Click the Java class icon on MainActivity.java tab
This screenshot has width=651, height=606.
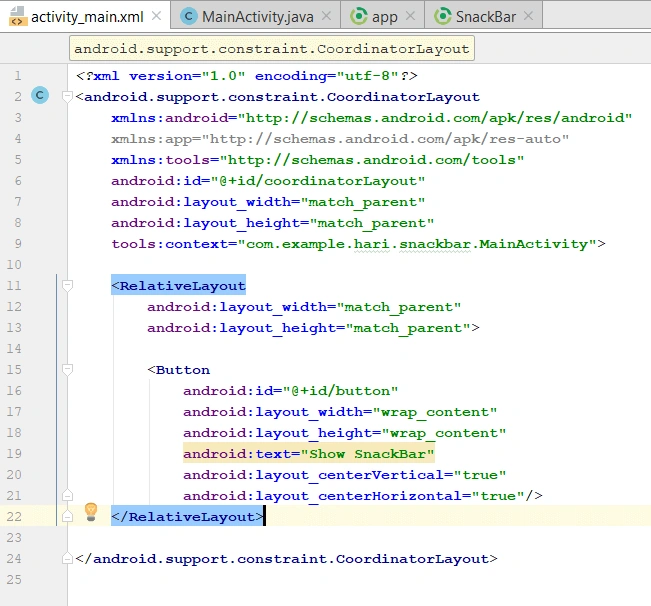[189, 17]
